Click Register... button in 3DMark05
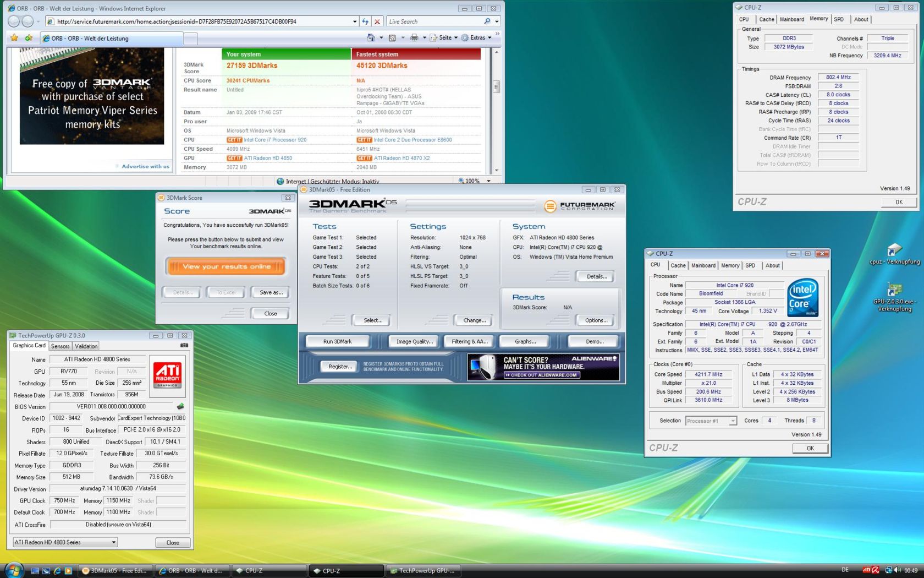The image size is (924, 578). (x=340, y=366)
